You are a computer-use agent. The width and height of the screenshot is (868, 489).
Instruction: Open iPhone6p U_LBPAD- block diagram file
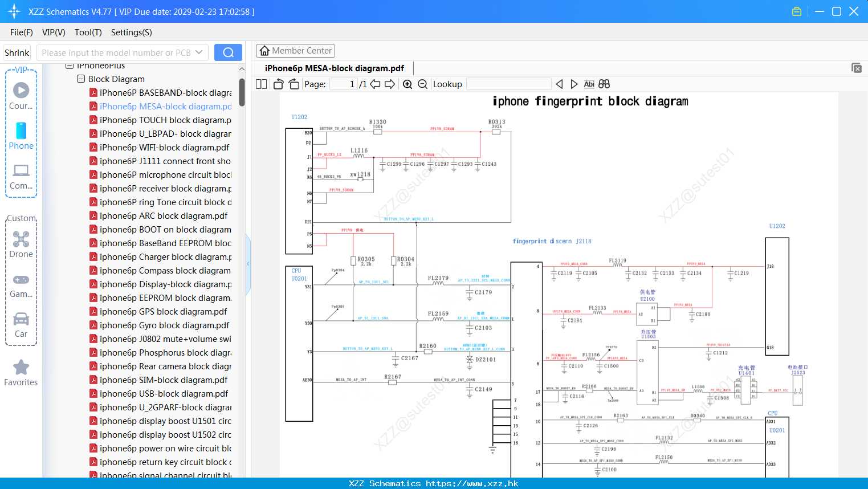click(160, 133)
